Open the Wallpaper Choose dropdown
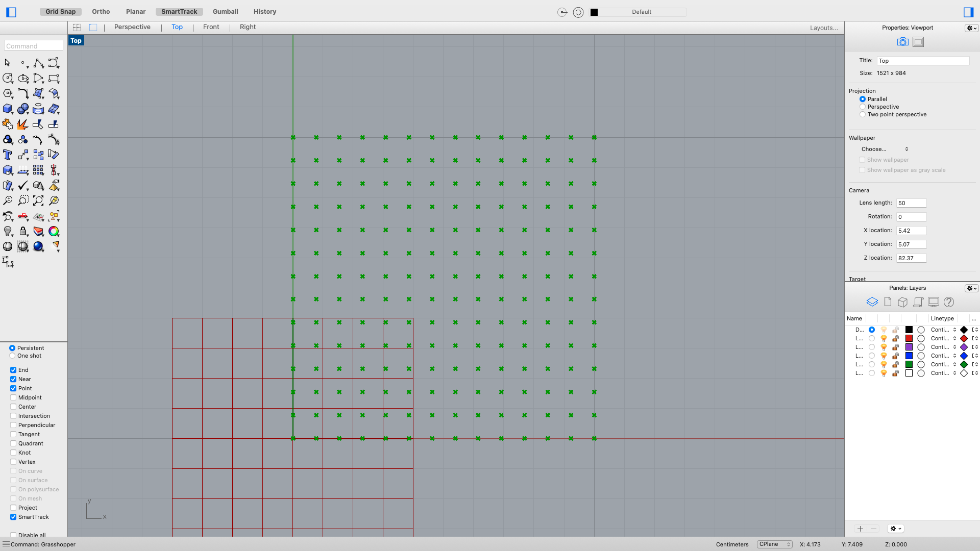Screen dimensions: 980x551 (885, 149)
